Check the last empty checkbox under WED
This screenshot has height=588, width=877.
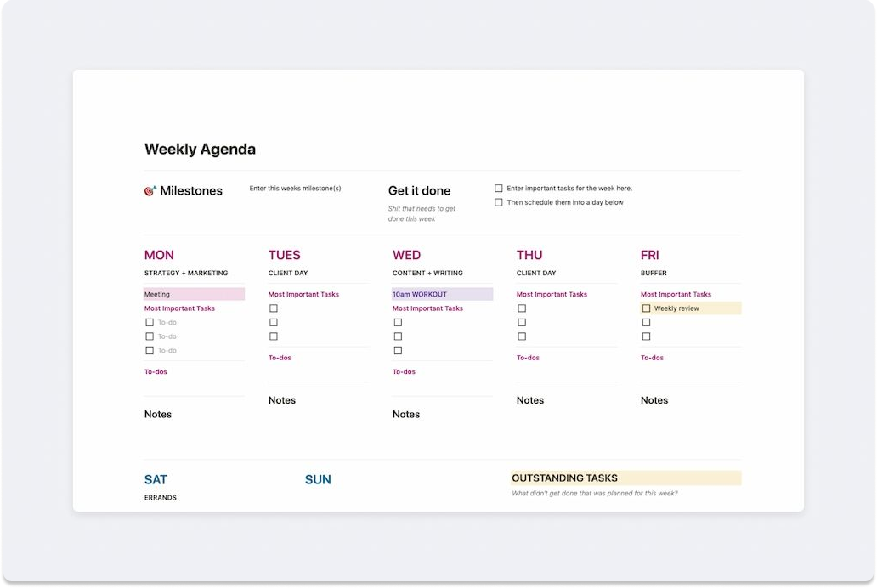[x=398, y=350]
